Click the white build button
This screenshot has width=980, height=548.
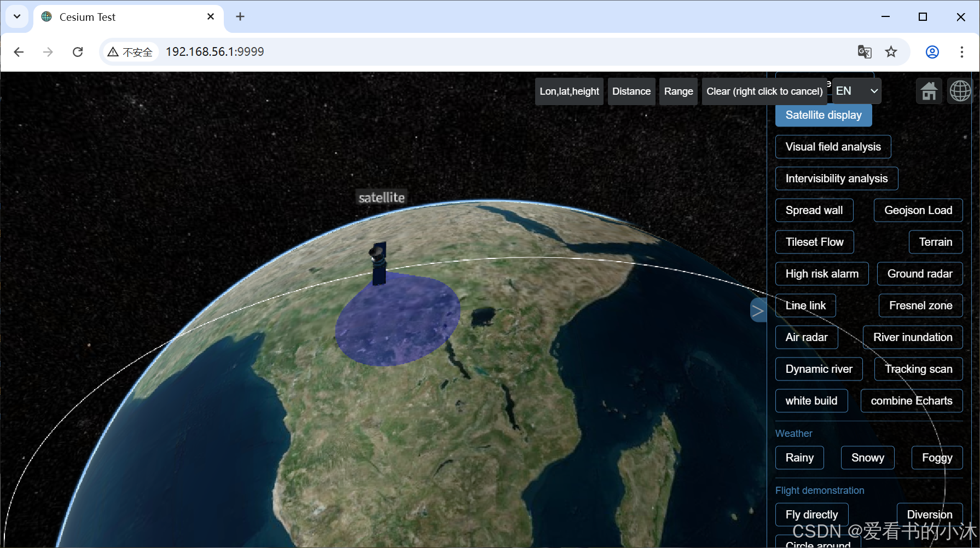(811, 401)
